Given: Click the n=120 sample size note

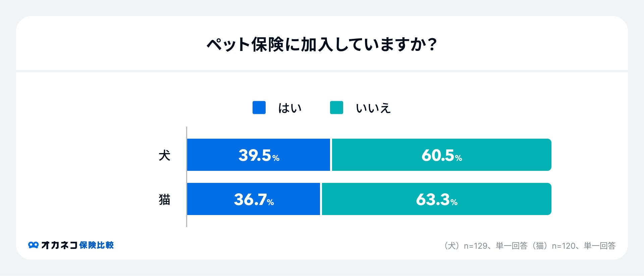Looking at the screenshot, I should tap(563, 246).
